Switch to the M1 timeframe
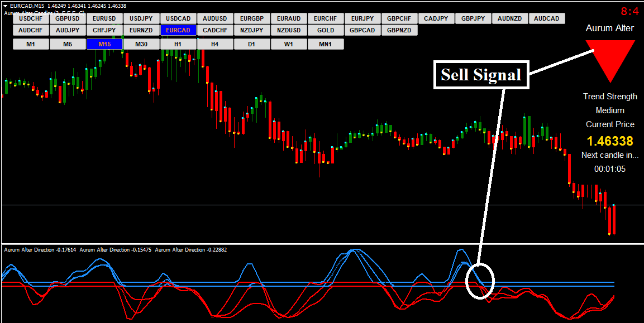 click(x=31, y=44)
